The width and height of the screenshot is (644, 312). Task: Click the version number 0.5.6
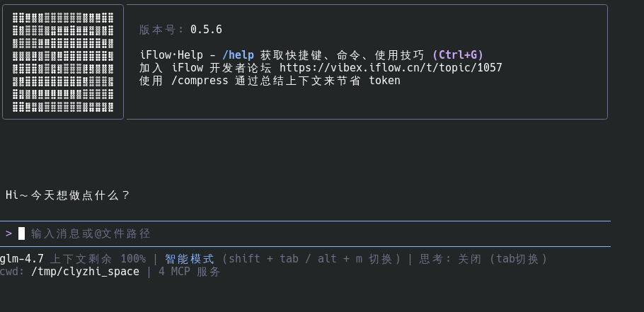(x=206, y=30)
